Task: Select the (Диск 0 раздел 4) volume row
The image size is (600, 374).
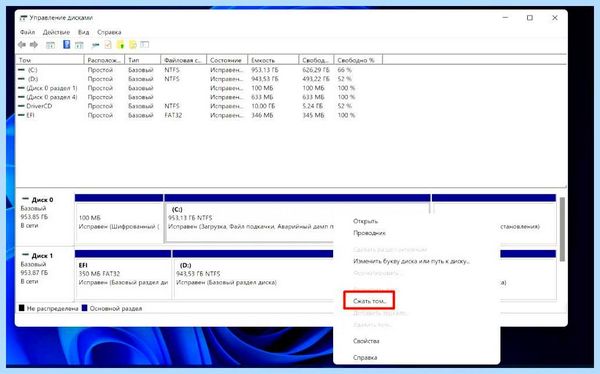Action: (x=52, y=97)
